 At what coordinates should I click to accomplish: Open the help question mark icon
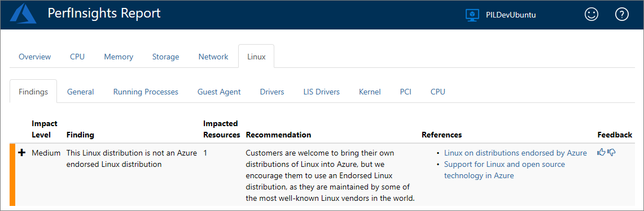pos(622,15)
